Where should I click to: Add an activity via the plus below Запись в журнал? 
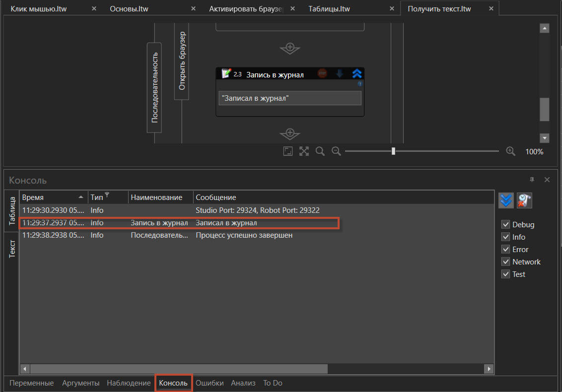point(290,133)
